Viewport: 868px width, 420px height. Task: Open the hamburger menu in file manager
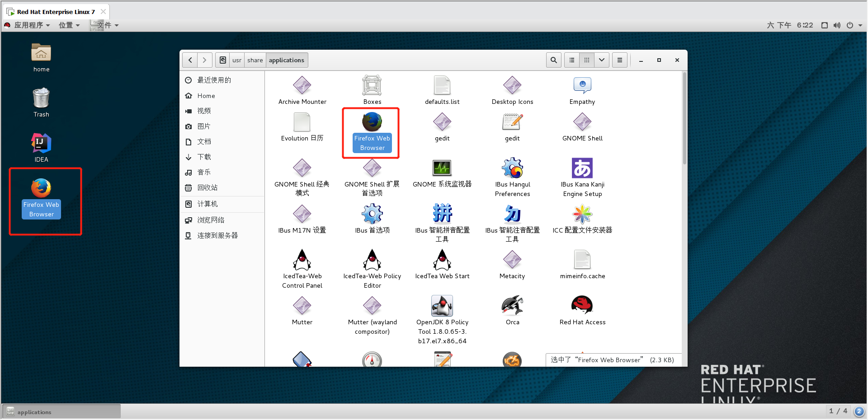620,60
